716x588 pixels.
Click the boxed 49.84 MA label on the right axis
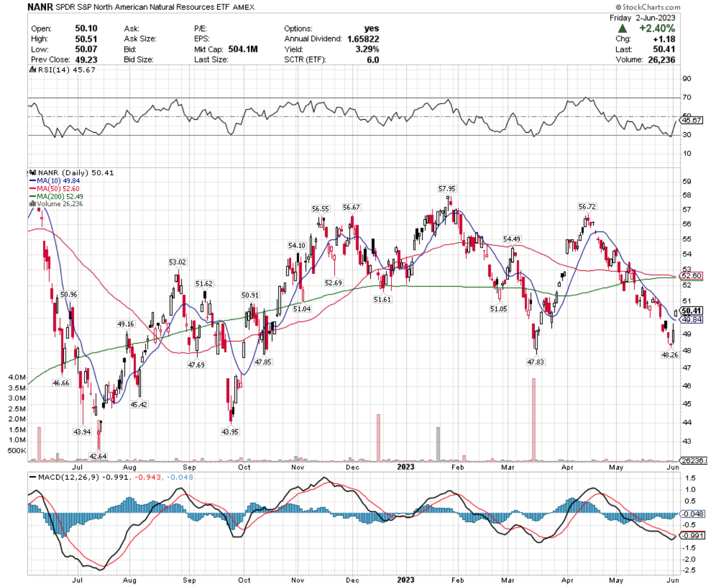(692, 319)
